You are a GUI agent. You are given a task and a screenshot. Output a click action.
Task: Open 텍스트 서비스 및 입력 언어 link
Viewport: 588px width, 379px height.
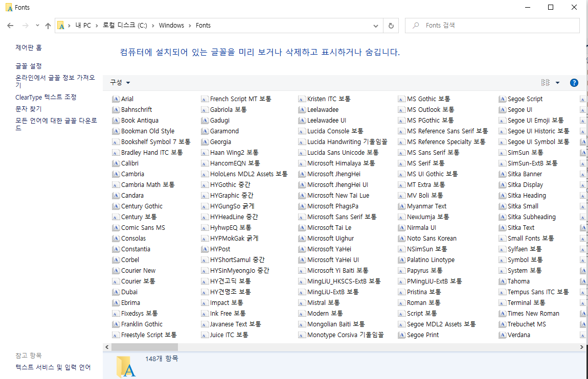pos(53,367)
